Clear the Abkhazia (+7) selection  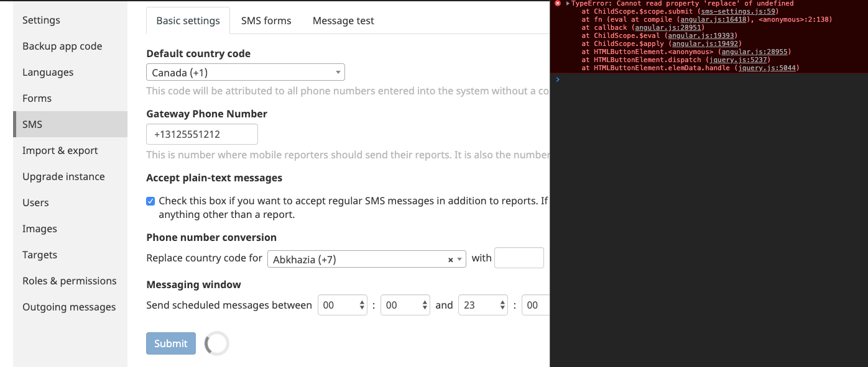tap(451, 260)
